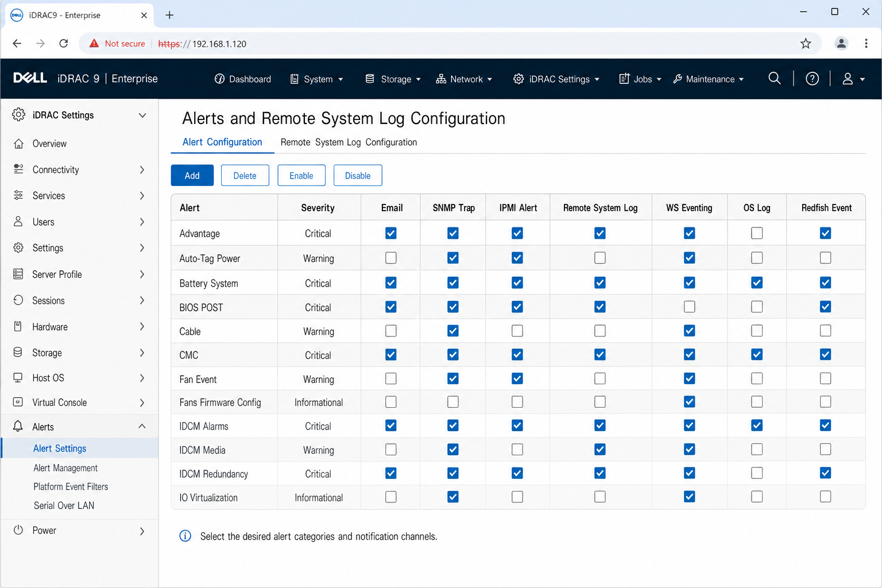Open the System dropdown in top navigation

click(x=316, y=79)
